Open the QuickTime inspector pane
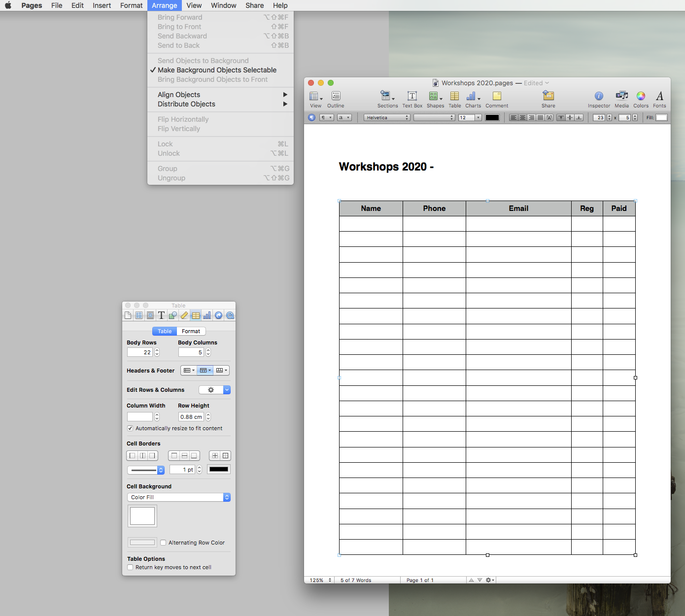 (230, 315)
